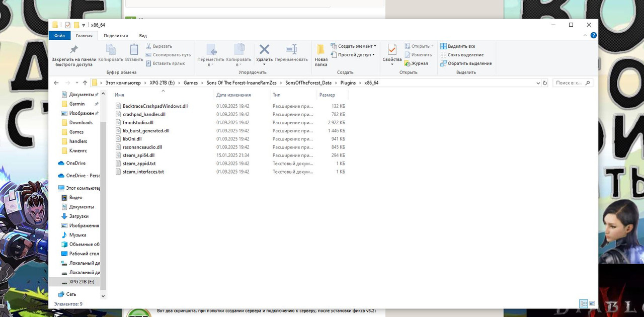Switch to details view icon
The height and width of the screenshot is (317, 644).
coord(583,303)
